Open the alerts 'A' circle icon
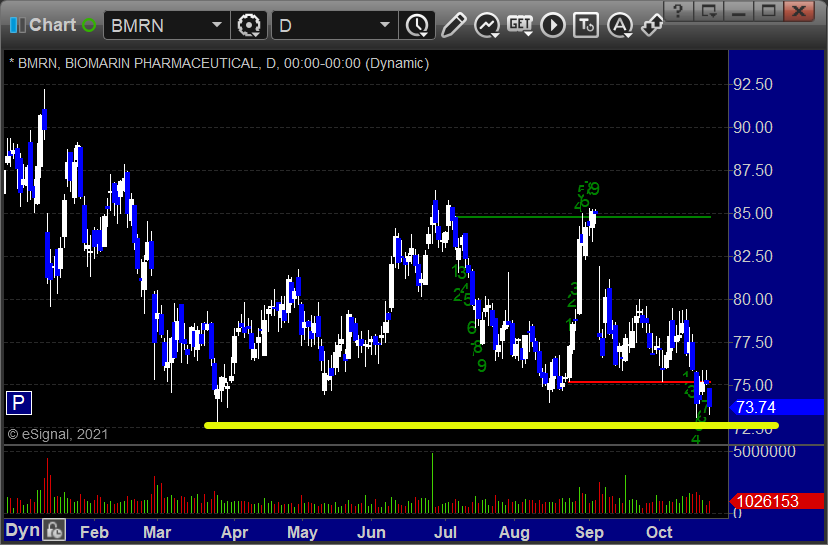Image resolution: width=828 pixels, height=545 pixels. (x=620, y=25)
